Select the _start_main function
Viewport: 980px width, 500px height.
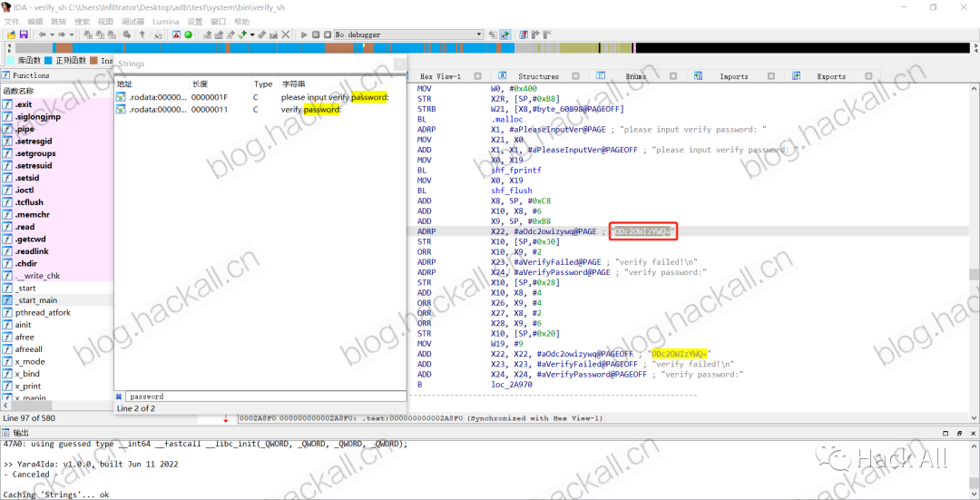pos(57,300)
